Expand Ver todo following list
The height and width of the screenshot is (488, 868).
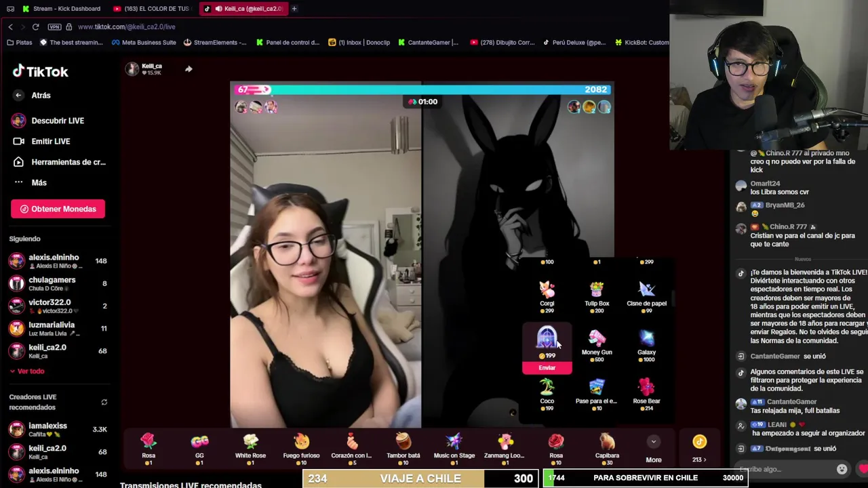click(27, 371)
